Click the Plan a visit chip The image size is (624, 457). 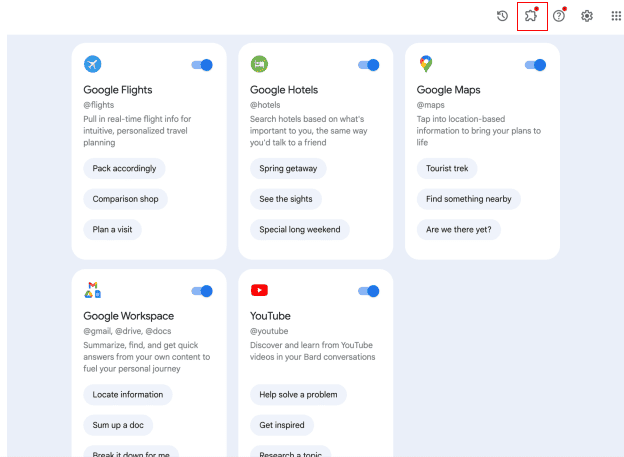click(x=112, y=230)
